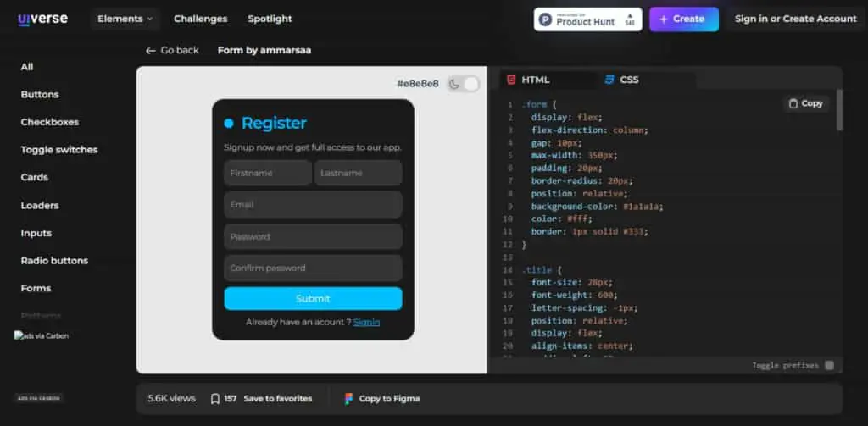The width and height of the screenshot is (868, 426).
Task: Click the HTML5 shield icon
Action: [x=511, y=80]
